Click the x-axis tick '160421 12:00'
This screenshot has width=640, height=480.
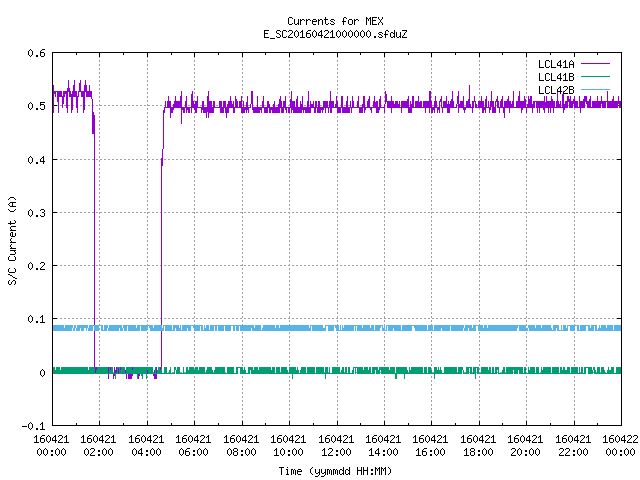click(x=336, y=446)
